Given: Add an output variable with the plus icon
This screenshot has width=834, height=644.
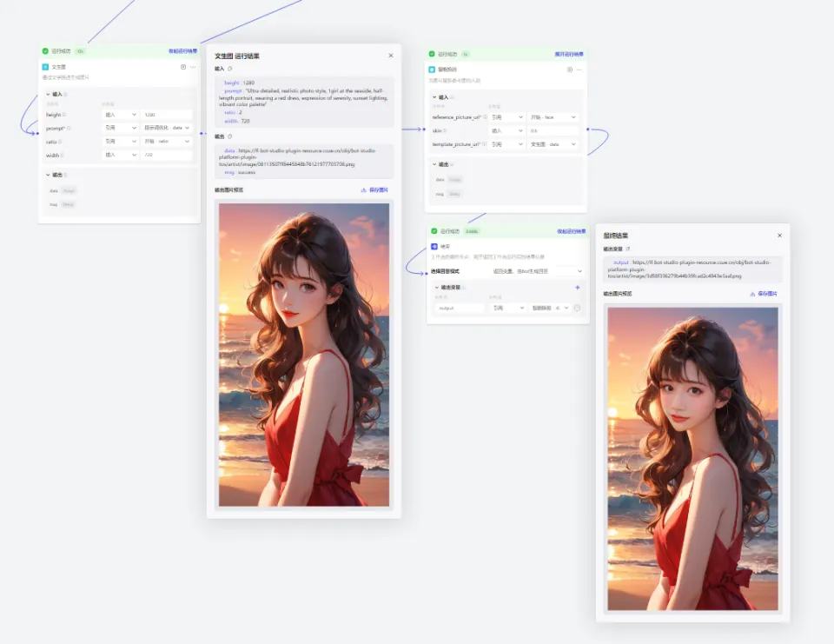Looking at the screenshot, I should [x=578, y=288].
